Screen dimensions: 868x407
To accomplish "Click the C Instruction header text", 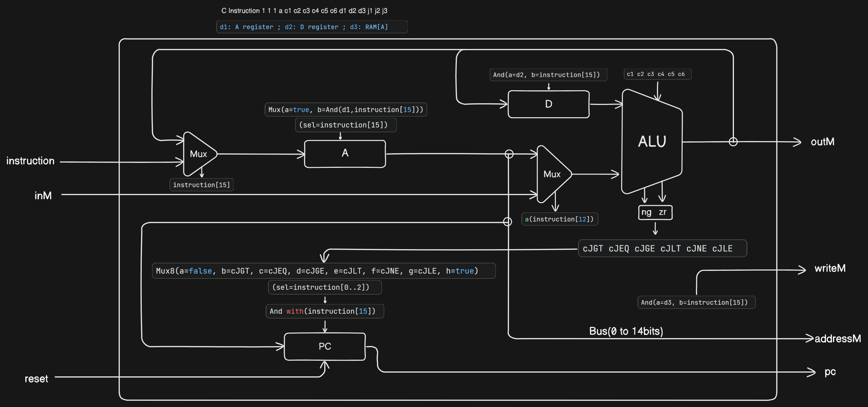I will click(x=304, y=11).
